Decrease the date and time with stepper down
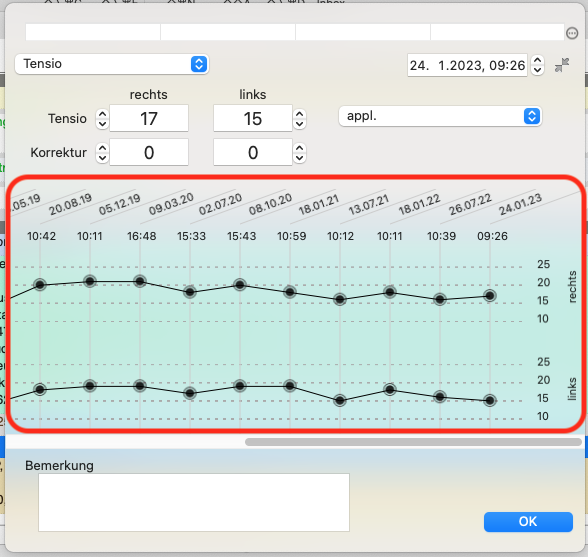The width and height of the screenshot is (588, 557). (x=537, y=70)
